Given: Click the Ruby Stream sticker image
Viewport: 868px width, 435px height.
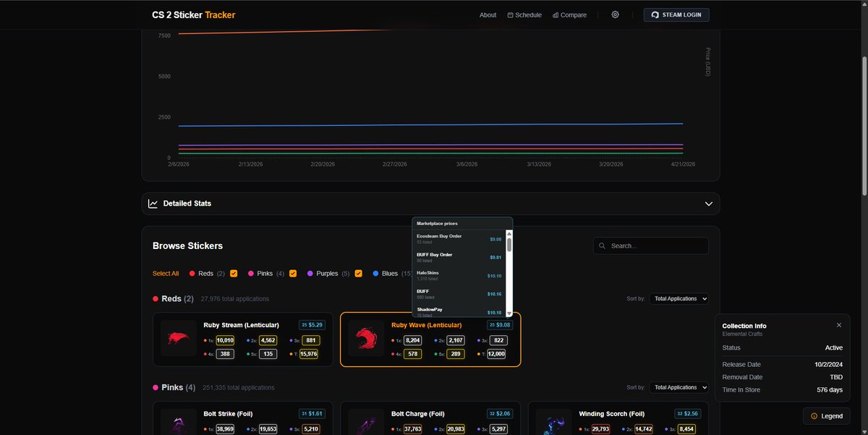Looking at the screenshot, I should click(x=178, y=338).
